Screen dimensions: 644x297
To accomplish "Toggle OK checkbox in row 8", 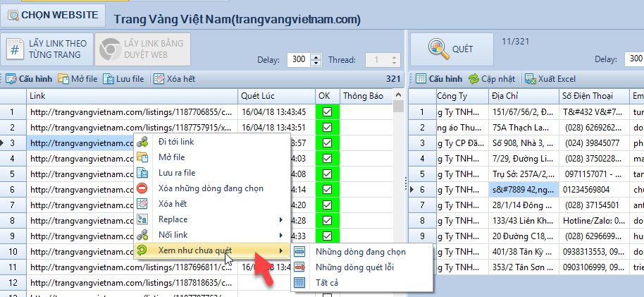I will (328, 221).
